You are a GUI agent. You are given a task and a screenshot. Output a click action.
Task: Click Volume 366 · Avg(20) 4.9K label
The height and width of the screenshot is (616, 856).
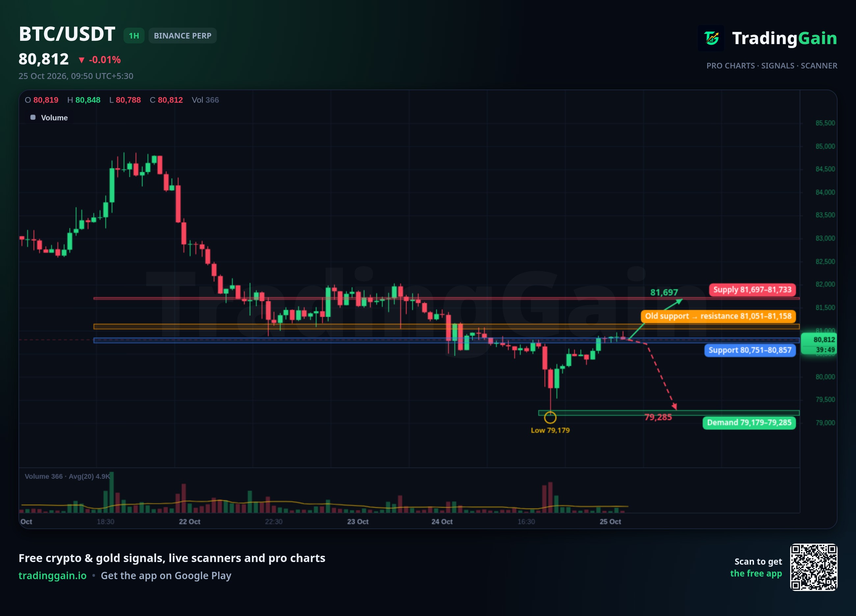coord(67,476)
